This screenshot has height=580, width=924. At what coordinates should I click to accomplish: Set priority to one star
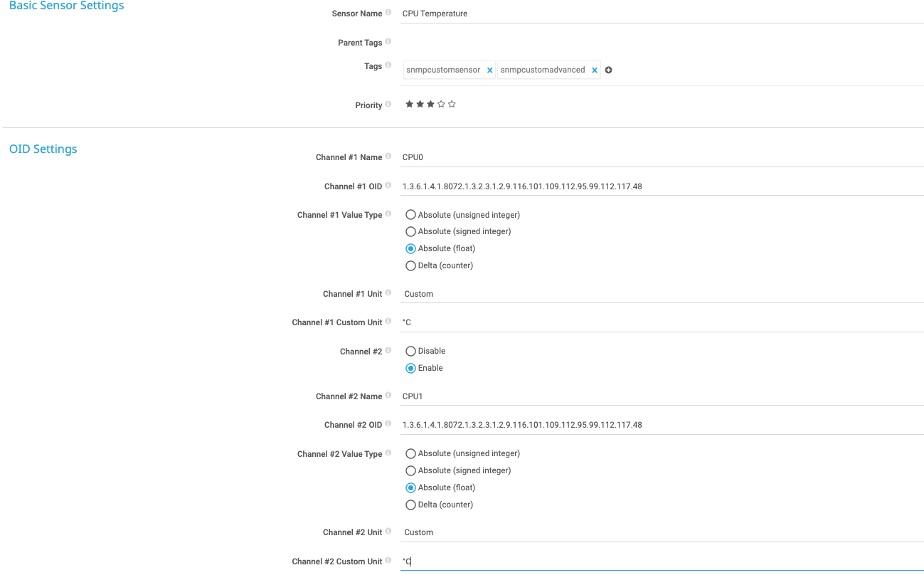coord(409,105)
